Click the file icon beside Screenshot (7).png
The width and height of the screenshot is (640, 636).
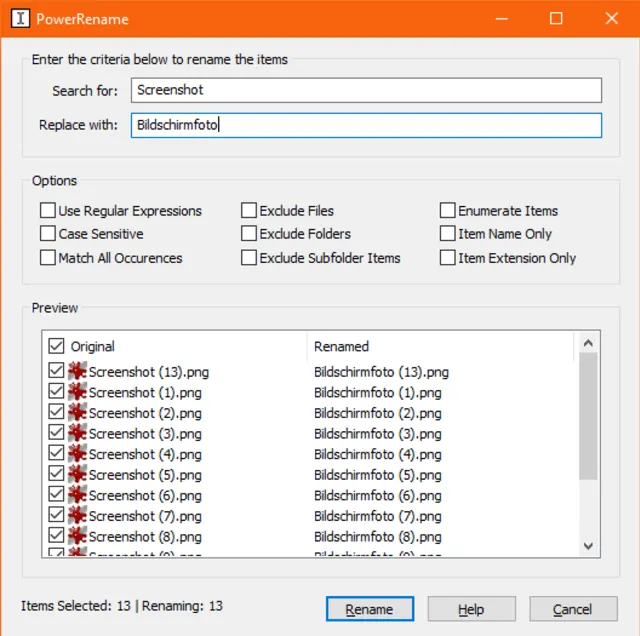click(x=78, y=516)
